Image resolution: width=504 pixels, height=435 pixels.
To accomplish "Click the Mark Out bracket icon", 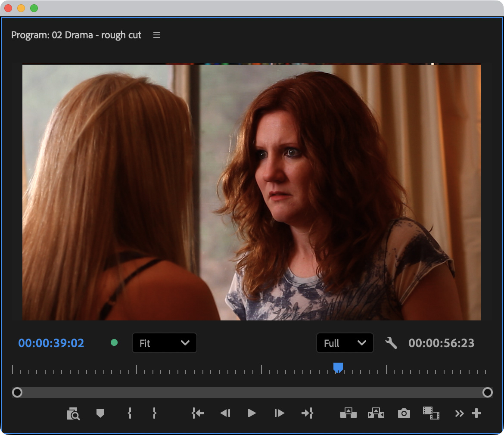I will pyautogui.click(x=155, y=413).
